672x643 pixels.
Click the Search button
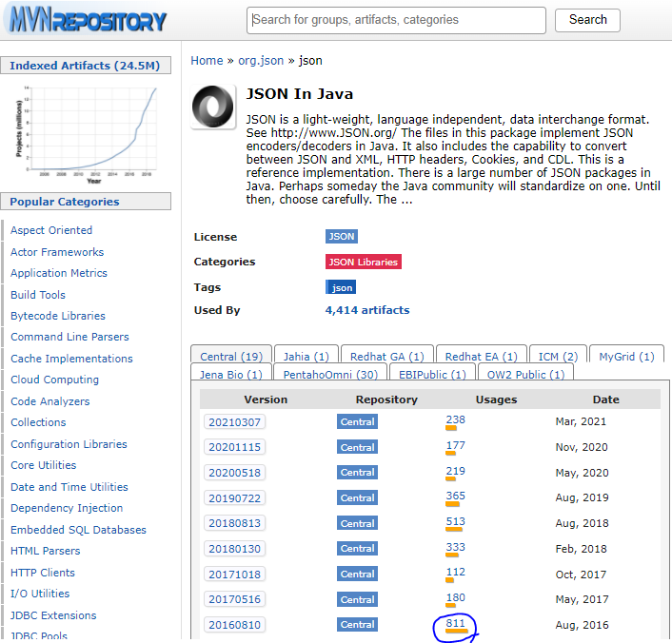click(587, 20)
